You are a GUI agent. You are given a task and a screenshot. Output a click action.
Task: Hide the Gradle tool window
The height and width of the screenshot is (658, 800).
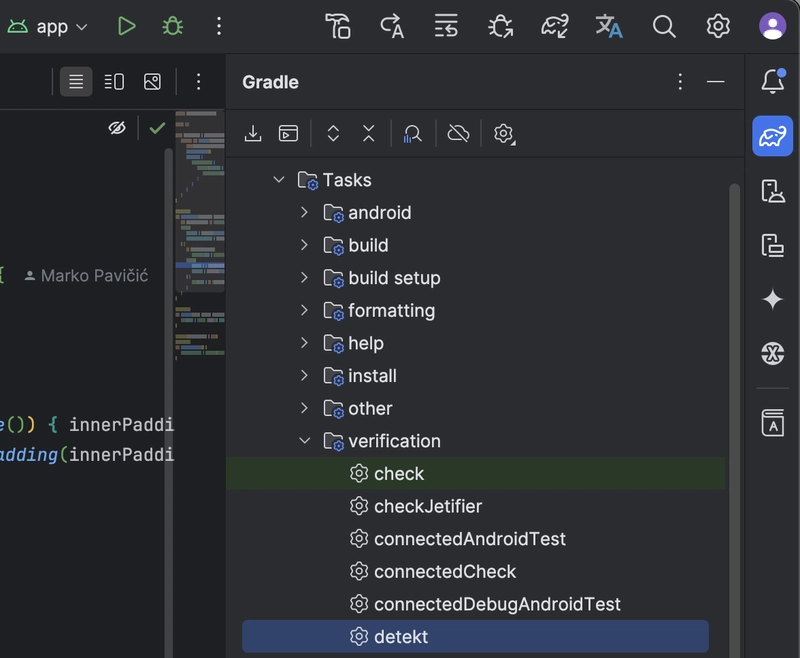click(715, 82)
